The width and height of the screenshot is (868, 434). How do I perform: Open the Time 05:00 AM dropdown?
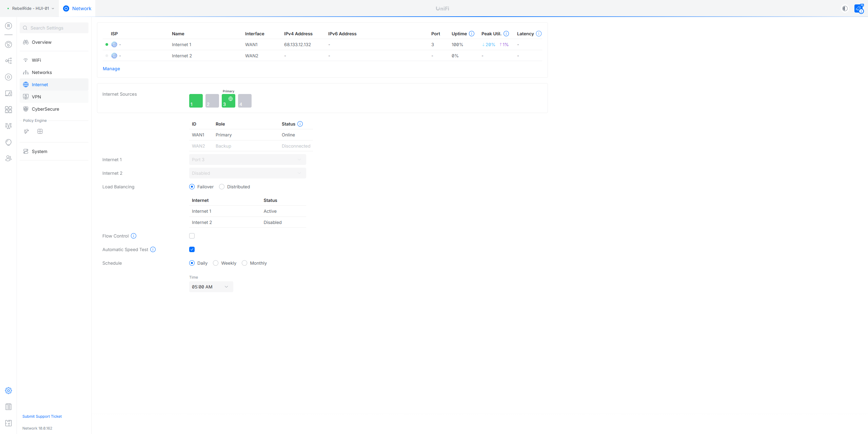(211, 287)
